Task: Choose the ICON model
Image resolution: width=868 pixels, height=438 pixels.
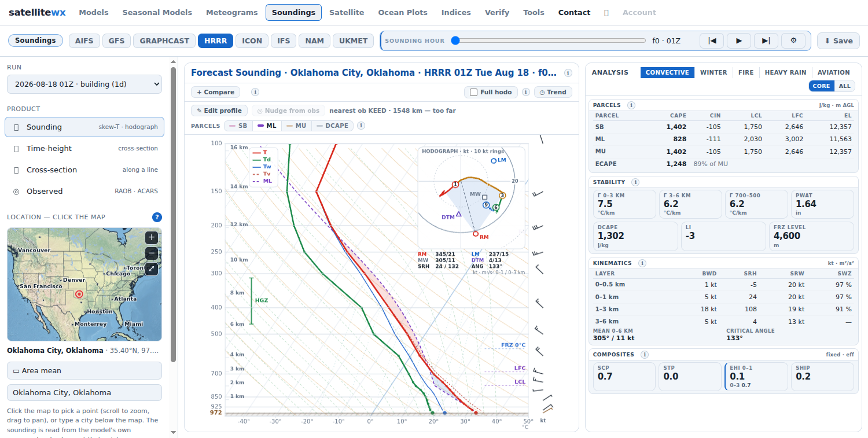Action: coord(252,41)
